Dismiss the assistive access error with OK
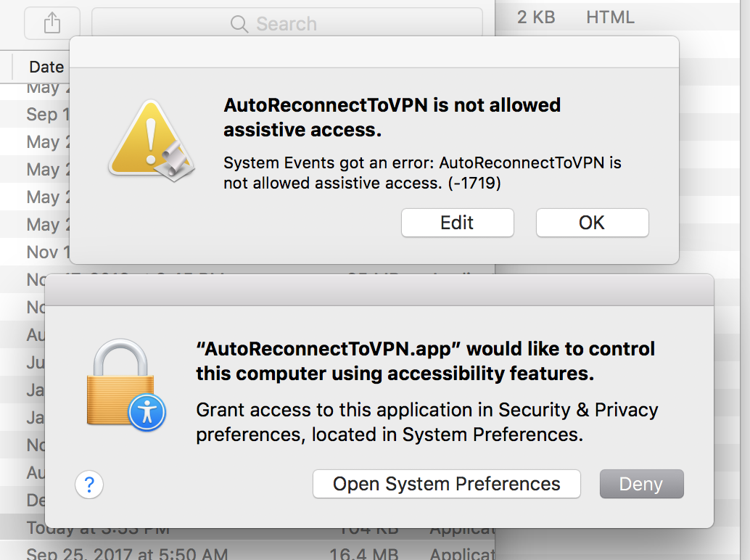Screen dimensions: 750x560 click(x=592, y=223)
